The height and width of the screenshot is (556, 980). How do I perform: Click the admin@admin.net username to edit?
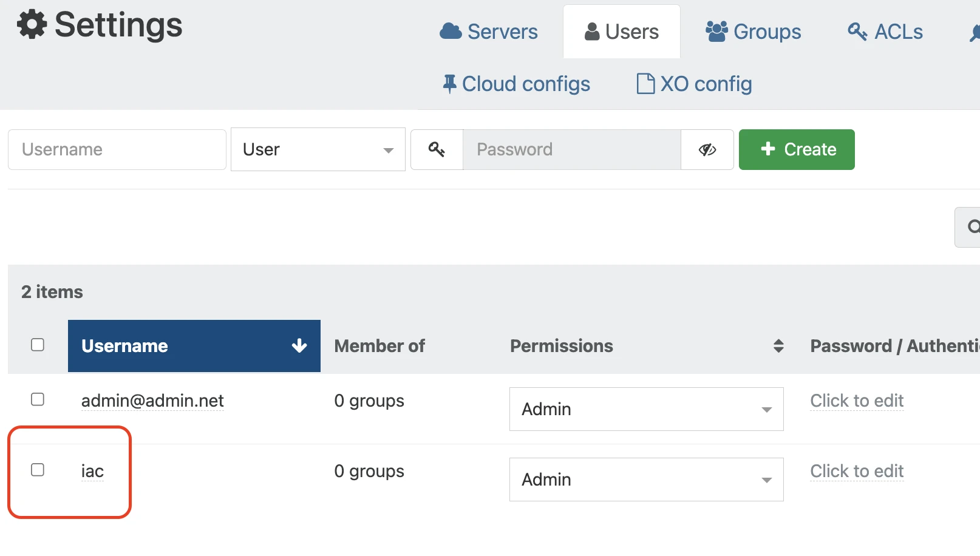click(x=152, y=401)
